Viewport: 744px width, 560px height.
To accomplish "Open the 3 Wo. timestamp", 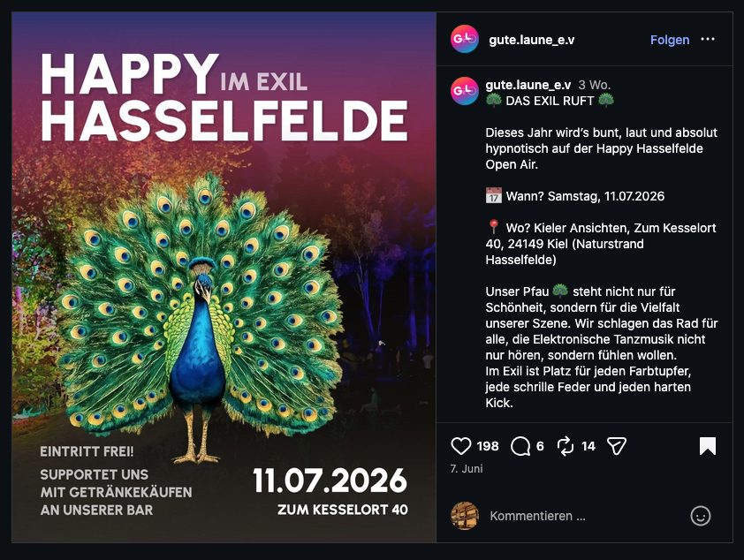I will (x=594, y=85).
